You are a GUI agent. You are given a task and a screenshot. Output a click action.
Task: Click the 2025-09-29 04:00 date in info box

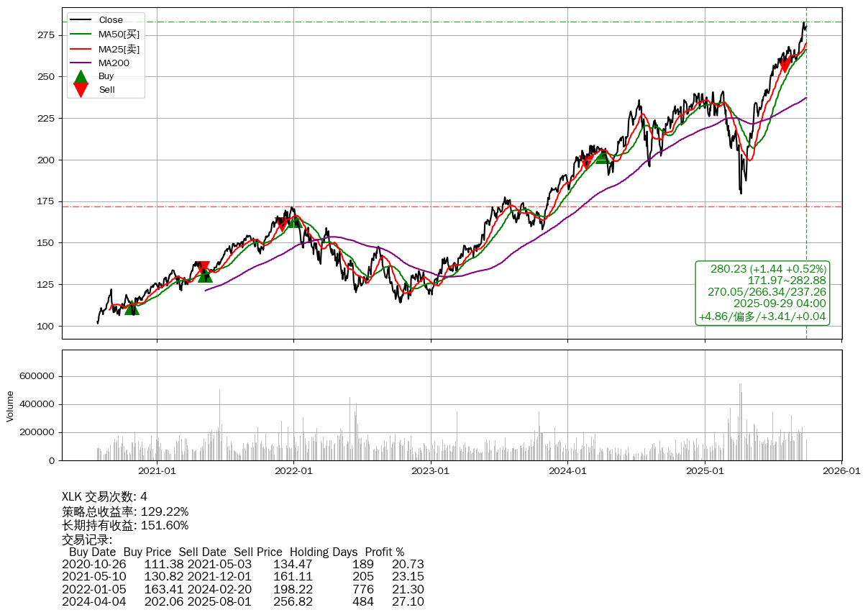click(780, 304)
